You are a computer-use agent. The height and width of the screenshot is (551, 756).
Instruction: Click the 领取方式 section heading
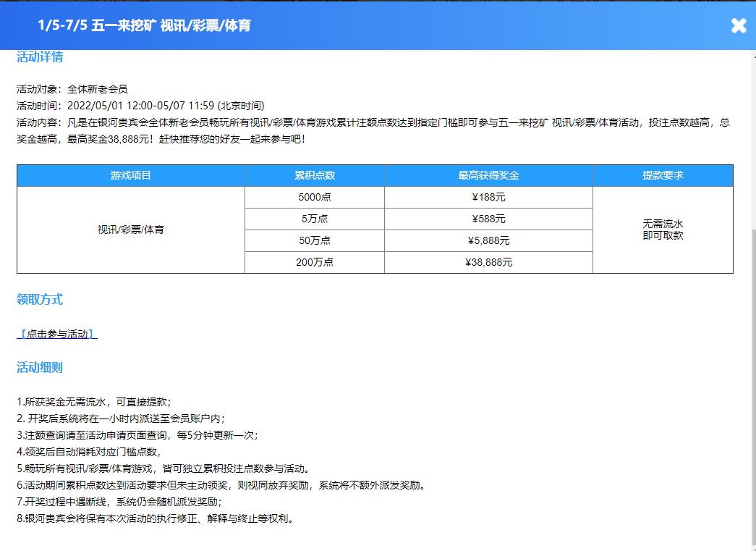click(40, 300)
